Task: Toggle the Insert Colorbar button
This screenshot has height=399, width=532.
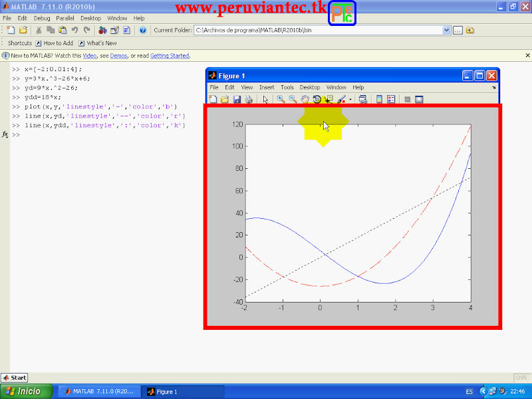Action: tap(379, 99)
